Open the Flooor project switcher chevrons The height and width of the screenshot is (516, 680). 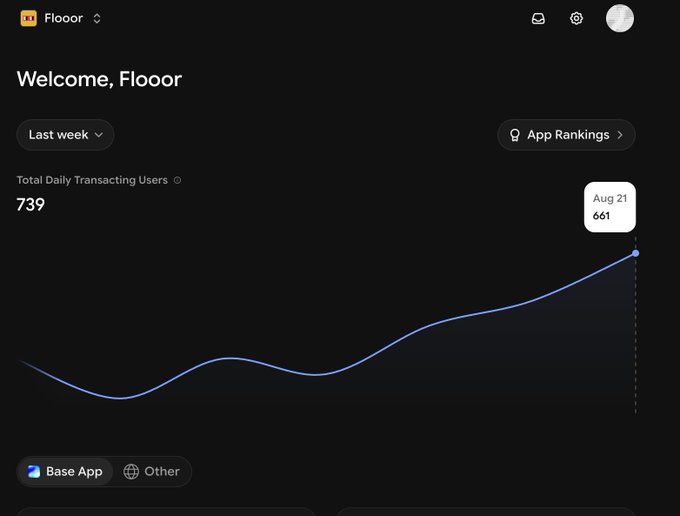[x=97, y=18]
